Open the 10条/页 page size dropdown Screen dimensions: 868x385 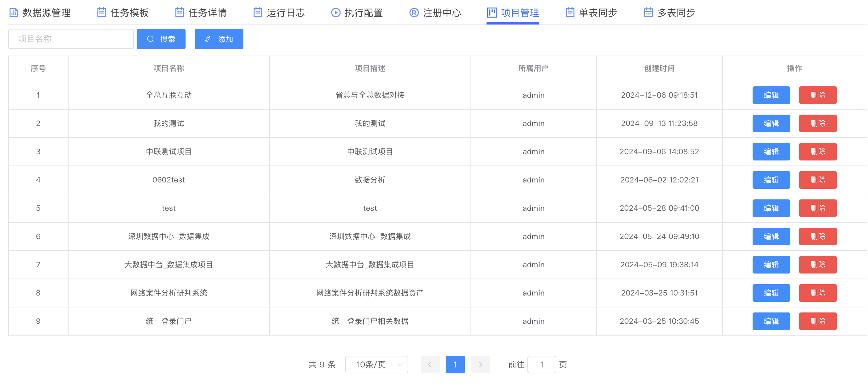(376, 365)
